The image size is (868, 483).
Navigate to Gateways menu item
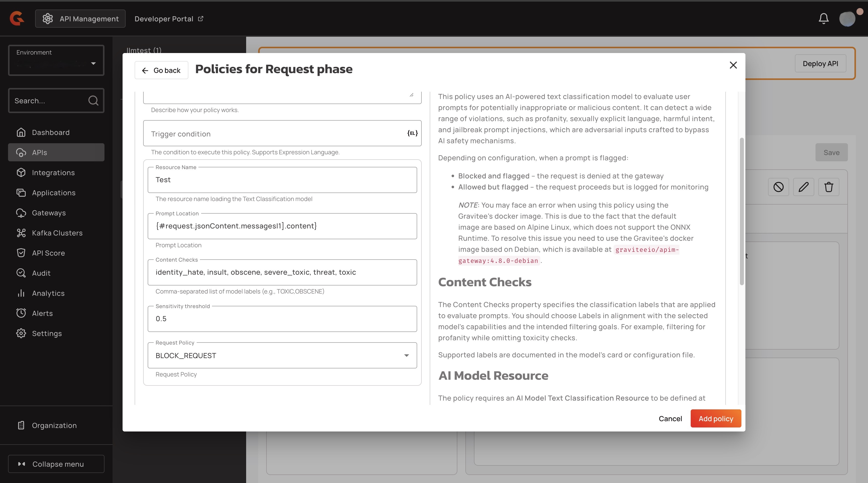(48, 213)
